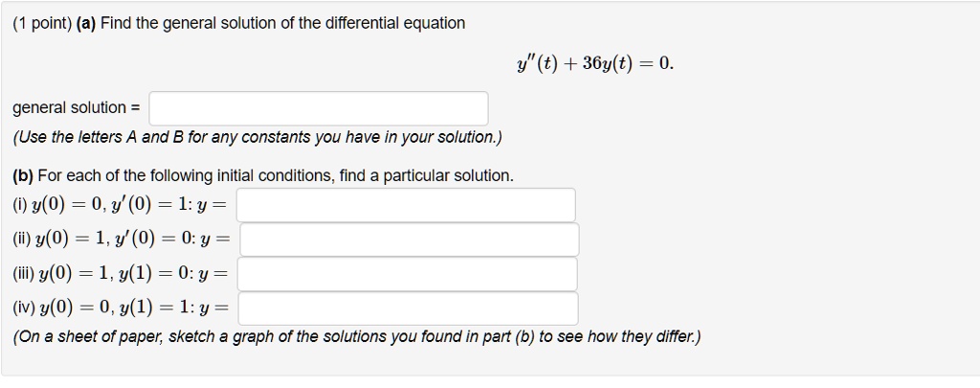
Task: Click the bold '(b)' part label
Action: tap(23, 176)
